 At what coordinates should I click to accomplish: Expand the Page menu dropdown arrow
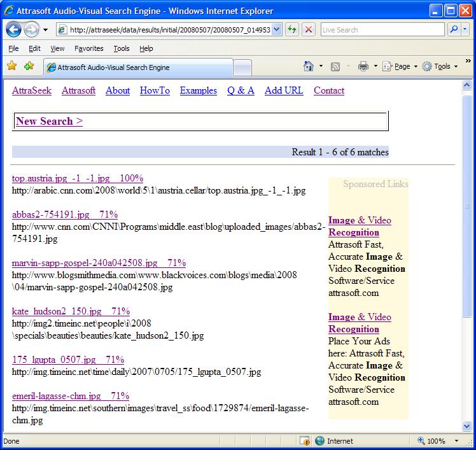point(416,66)
